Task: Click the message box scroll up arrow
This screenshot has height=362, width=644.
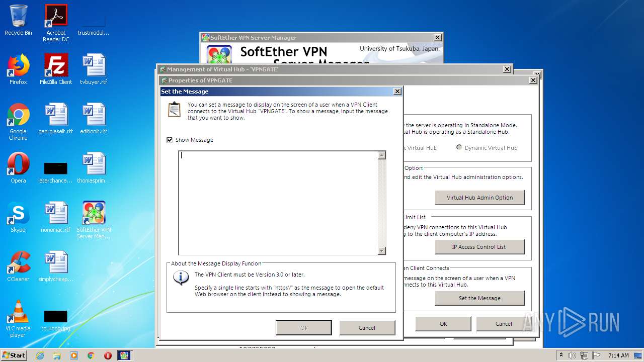Action: tap(381, 155)
